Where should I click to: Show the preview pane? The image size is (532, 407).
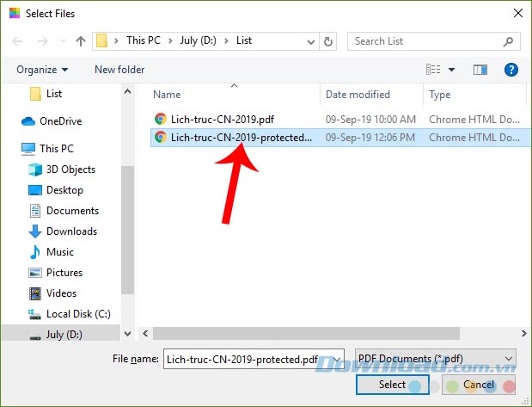coord(480,70)
